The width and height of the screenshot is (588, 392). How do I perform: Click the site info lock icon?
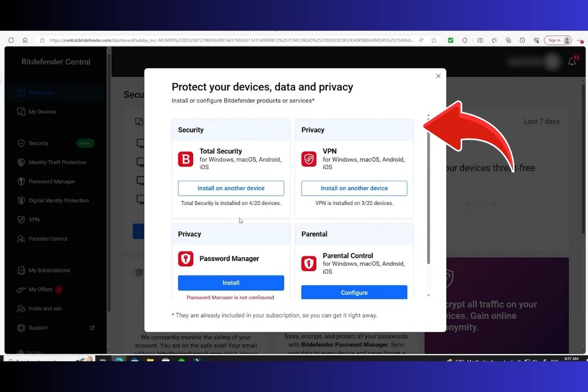pos(43,40)
